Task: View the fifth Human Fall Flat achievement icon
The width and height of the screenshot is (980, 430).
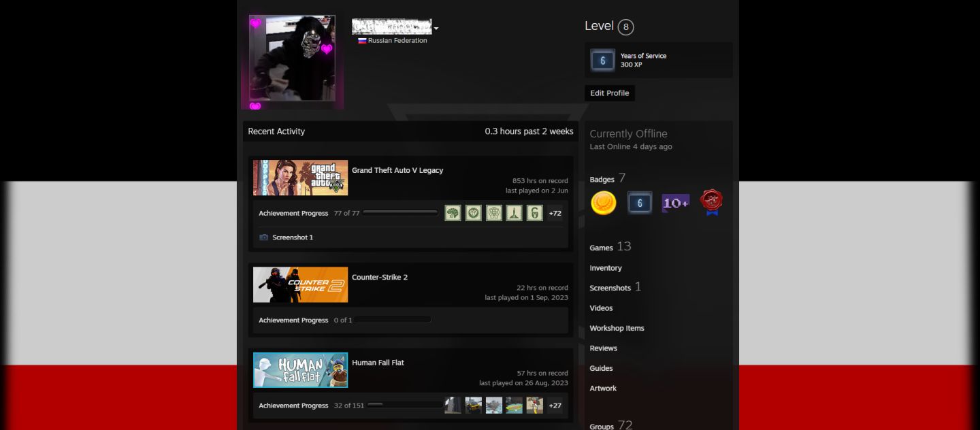Action: [x=534, y=406]
